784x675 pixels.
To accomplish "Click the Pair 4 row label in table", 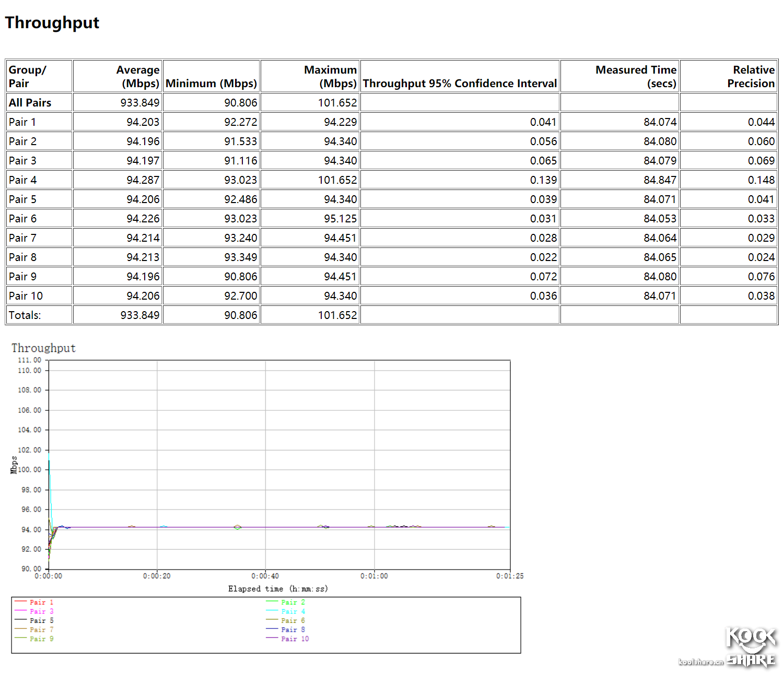I will (23, 180).
